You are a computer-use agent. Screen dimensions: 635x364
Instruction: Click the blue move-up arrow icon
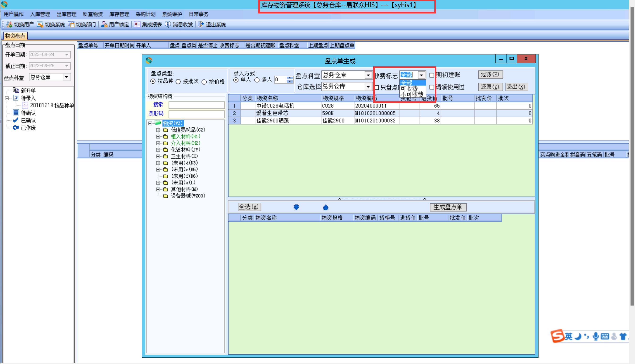325,207
